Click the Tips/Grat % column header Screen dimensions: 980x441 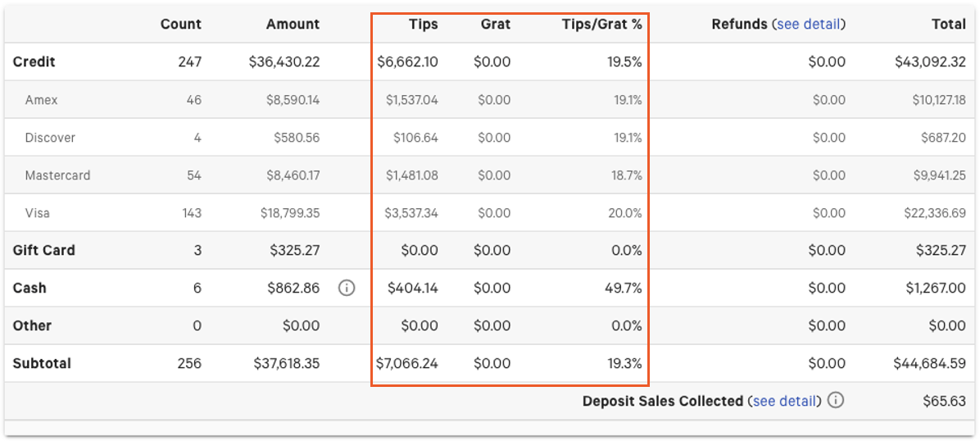601,24
